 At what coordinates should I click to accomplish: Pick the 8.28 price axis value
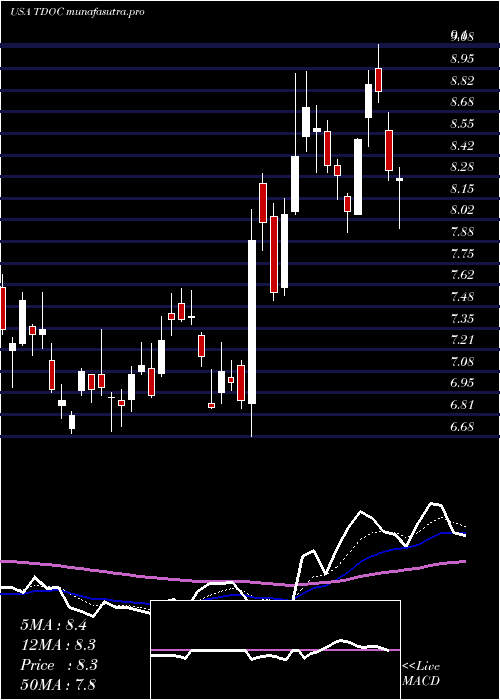pyautogui.click(x=462, y=167)
